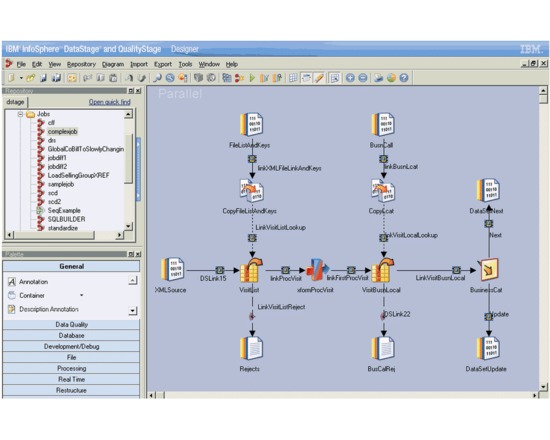Open the View menu
This screenshot has width=550, height=440.
coord(54,64)
